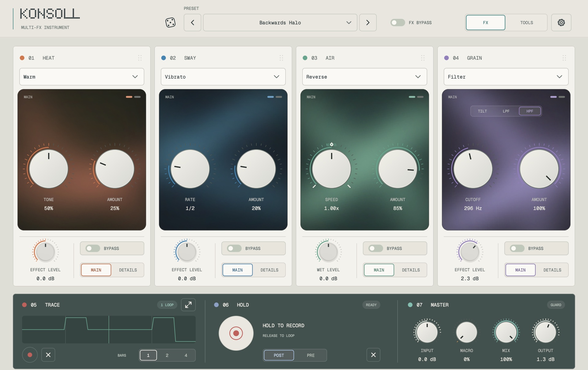
Task: Click the GRAIN purple status dot
Action: pos(447,58)
